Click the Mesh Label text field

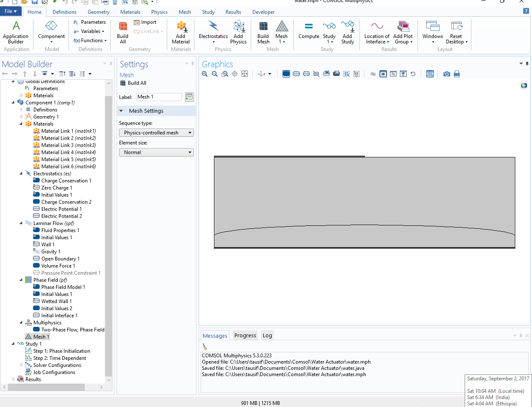pos(159,97)
